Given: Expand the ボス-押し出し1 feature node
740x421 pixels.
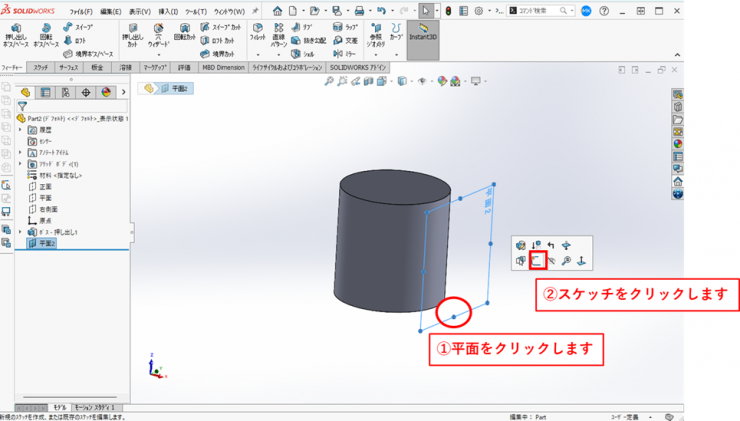Looking at the screenshot, I should [x=21, y=232].
